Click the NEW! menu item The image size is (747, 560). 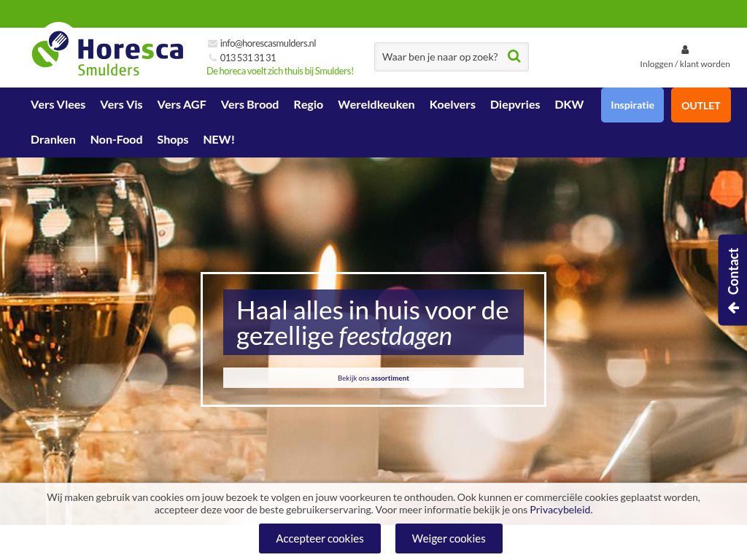(x=219, y=140)
